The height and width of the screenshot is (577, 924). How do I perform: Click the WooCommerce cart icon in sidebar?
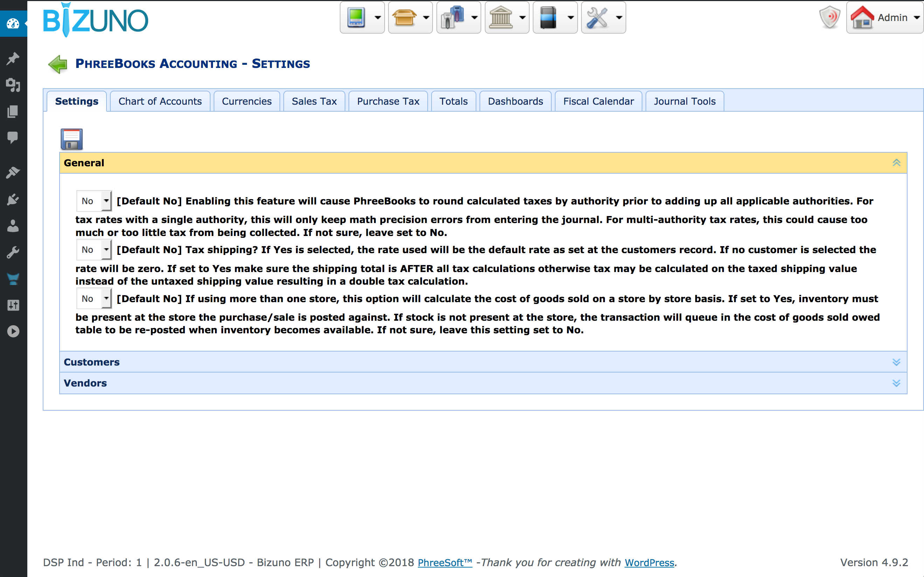point(13,279)
